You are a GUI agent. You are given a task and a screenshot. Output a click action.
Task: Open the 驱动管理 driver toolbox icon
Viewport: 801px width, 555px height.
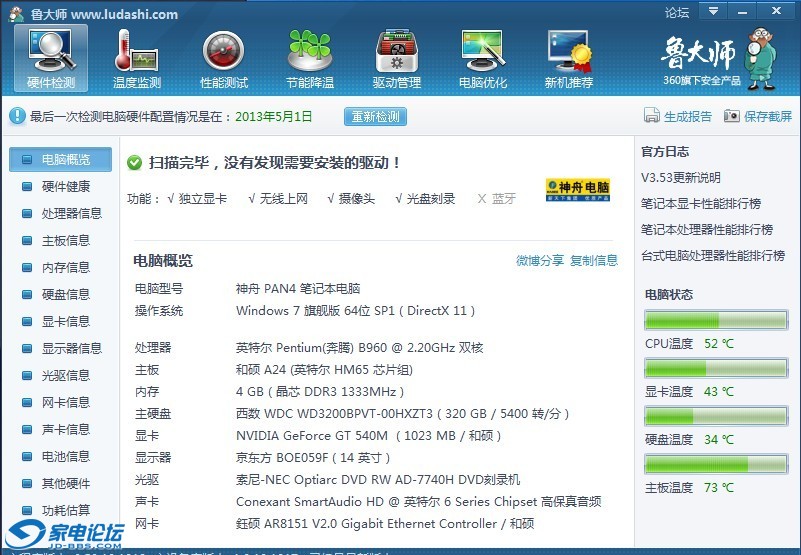point(396,58)
